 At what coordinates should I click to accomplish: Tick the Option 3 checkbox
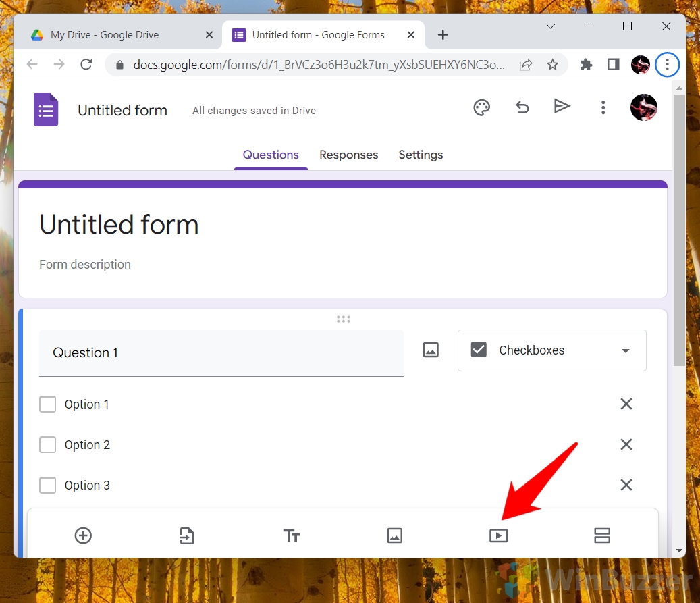(x=48, y=485)
